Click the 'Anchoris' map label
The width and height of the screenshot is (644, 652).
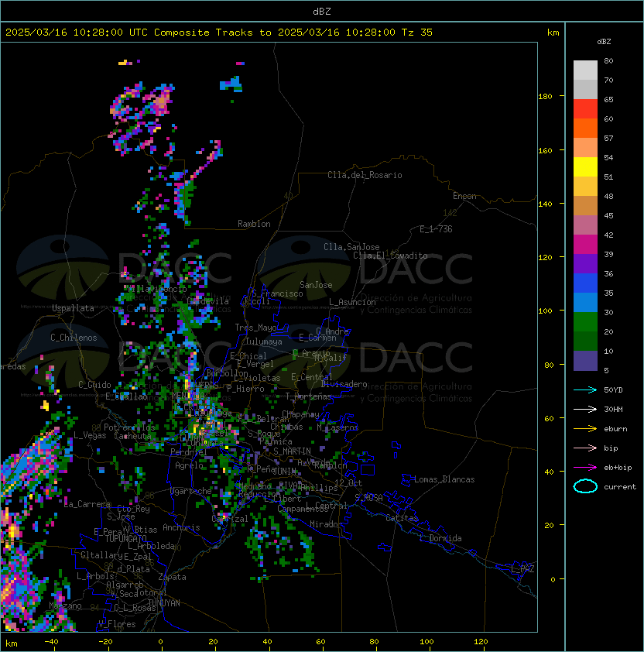click(x=181, y=527)
